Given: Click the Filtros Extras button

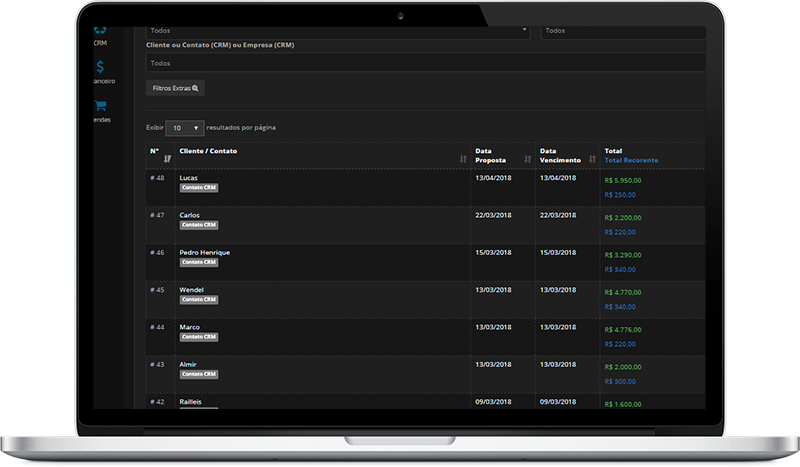Looking at the screenshot, I should point(175,88).
